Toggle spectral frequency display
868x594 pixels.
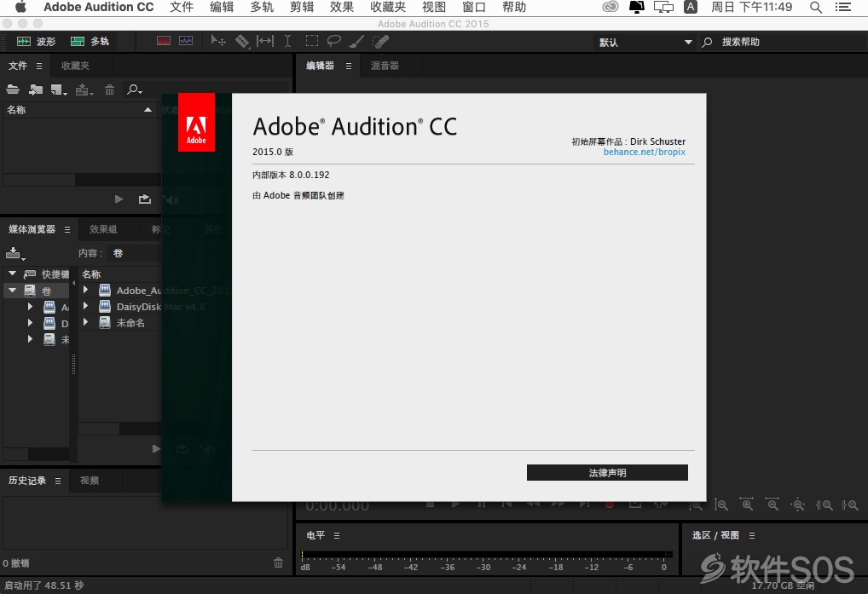click(164, 41)
